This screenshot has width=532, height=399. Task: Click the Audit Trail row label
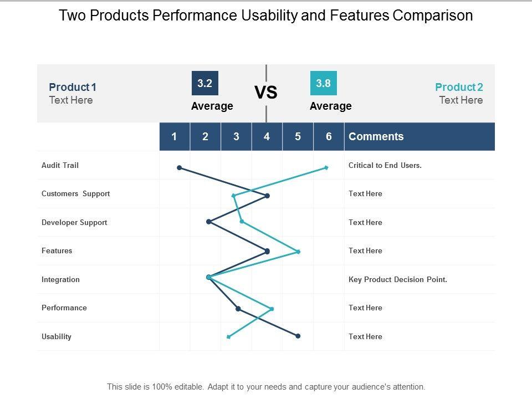coord(60,165)
